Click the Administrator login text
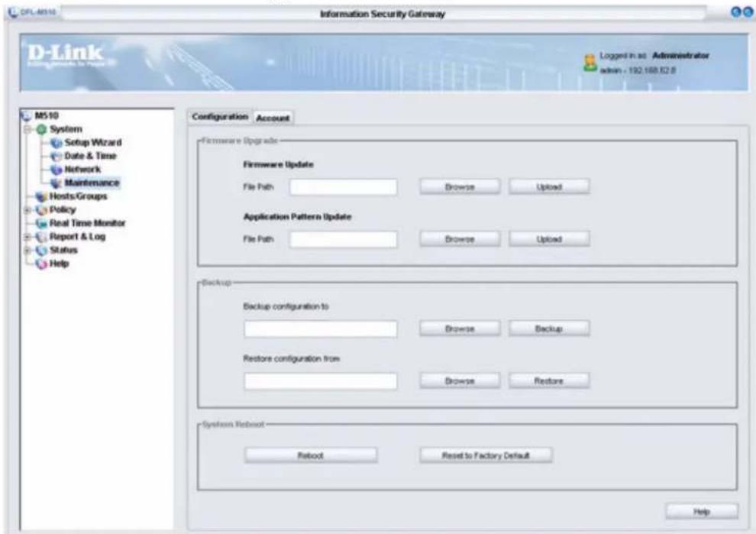 click(x=680, y=56)
